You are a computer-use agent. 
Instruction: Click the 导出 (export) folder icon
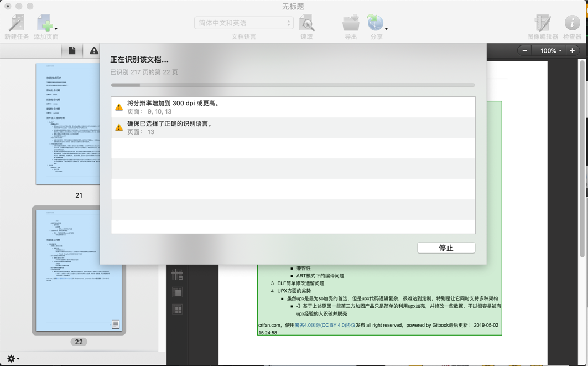coord(351,23)
